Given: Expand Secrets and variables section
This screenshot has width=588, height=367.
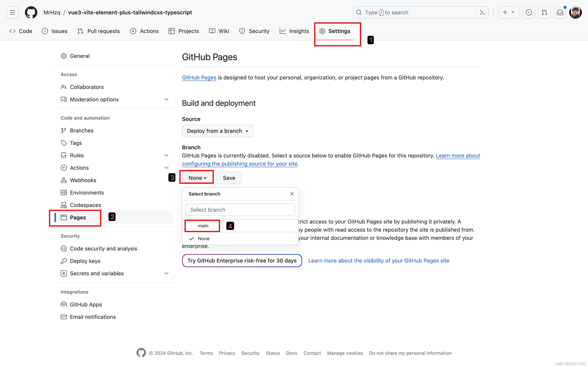Looking at the screenshot, I should coord(166,273).
